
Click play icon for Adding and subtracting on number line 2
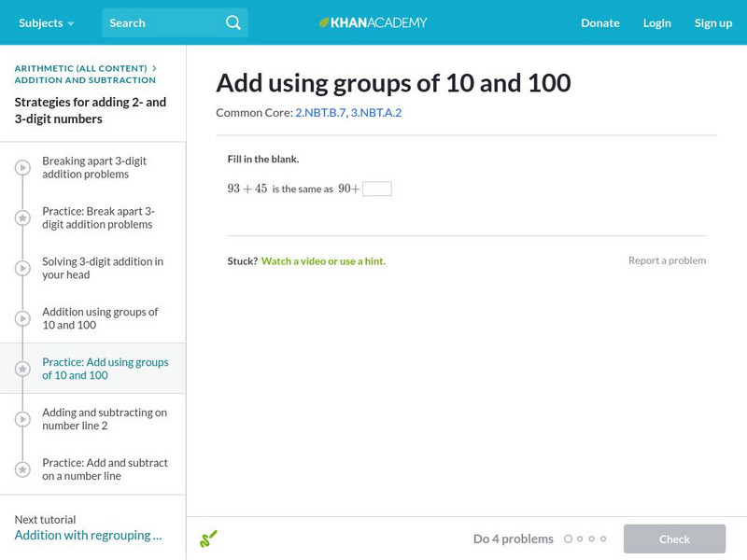pos(22,419)
